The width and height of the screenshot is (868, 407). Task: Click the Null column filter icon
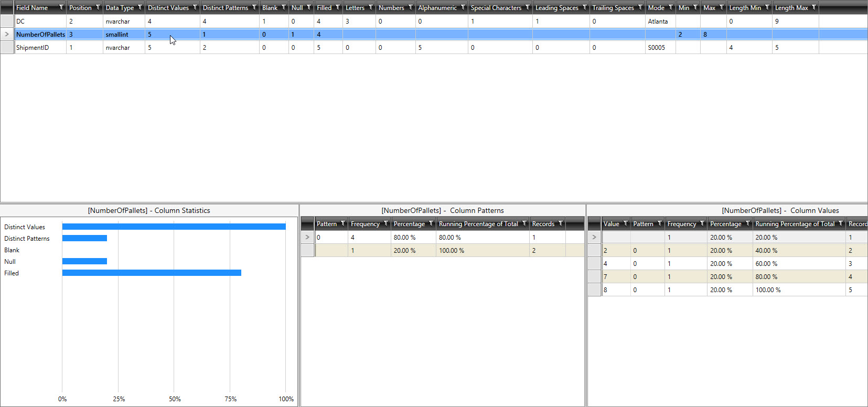[x=308, y=7]
